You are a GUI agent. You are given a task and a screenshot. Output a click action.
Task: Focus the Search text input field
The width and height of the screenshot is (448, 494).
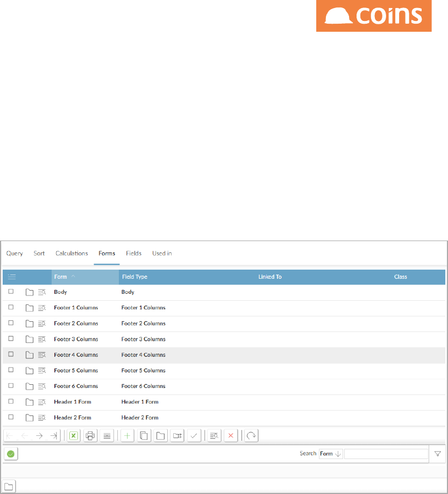coord(386,454)
